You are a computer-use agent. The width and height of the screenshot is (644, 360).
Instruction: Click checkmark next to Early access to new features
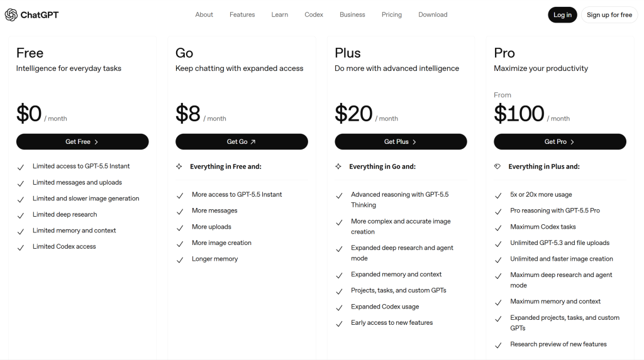(x=339, y=324)
